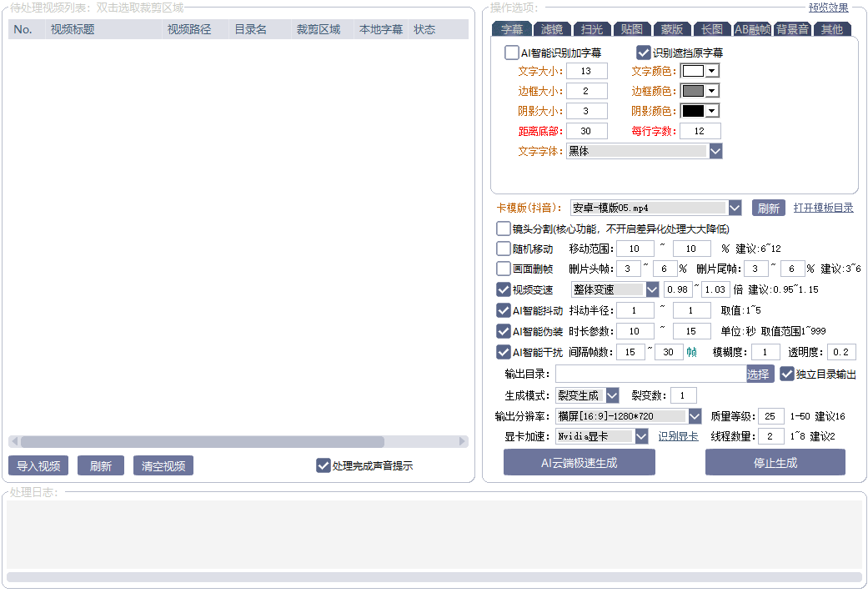Select the 背景音 tab
868x593 pixels.
[791, 29]
